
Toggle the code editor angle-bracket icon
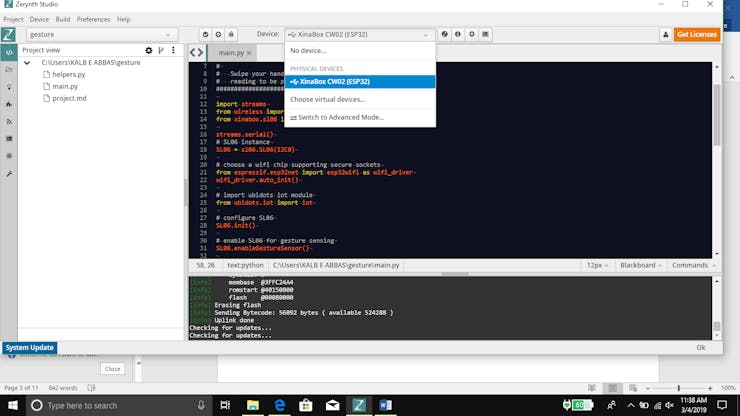196,52
